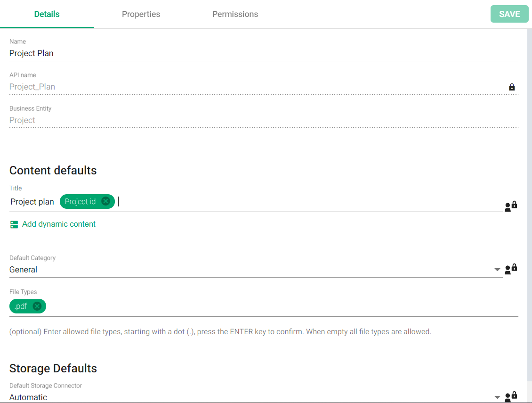
Task: Click the user-lock icon next to Title
Action: click(x=511, y=206)
